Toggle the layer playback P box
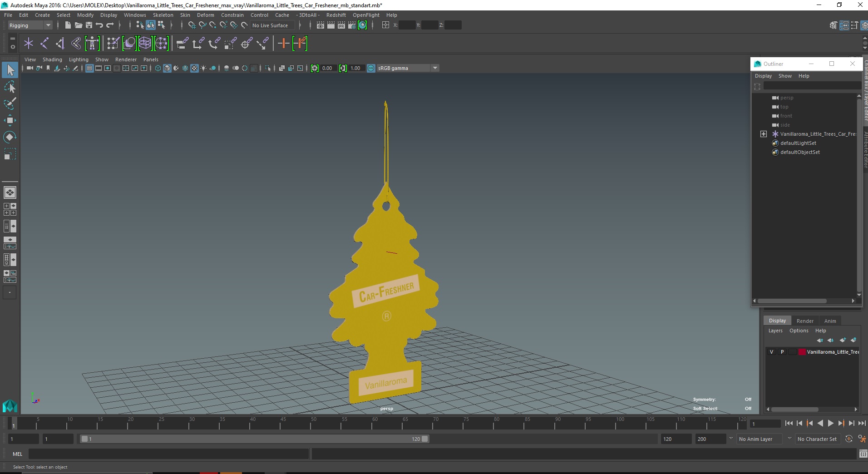Screen dimensions: 868x474 pos(782,352)
